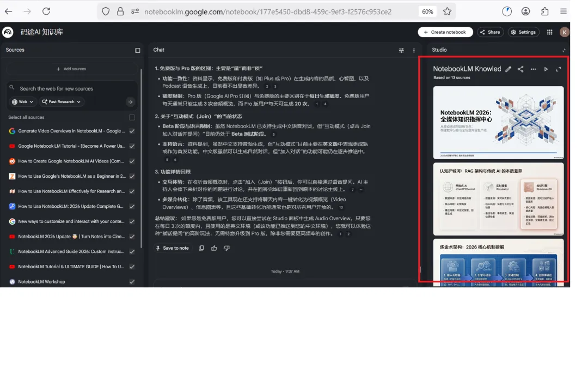The height and width of the screenshot is (368, 588).
Task: Click the 60% zoom level indicator
Action: (x=427, y=11)
